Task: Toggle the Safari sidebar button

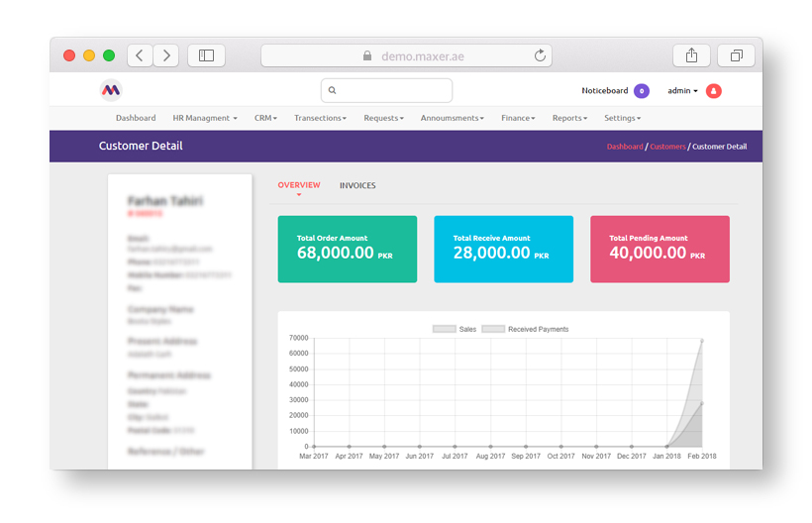Action: tap(206, 55)
